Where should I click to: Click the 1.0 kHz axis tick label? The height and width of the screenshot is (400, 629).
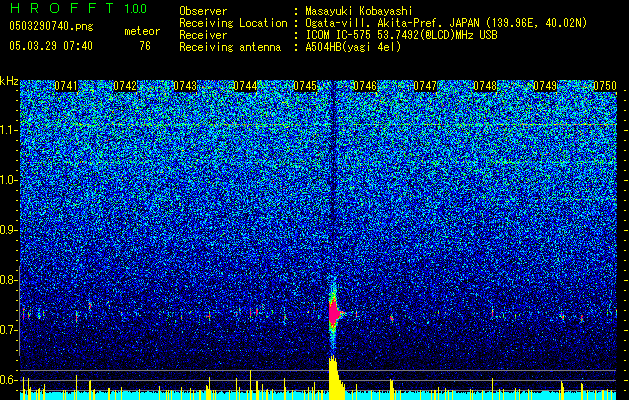tap(9, 180)
